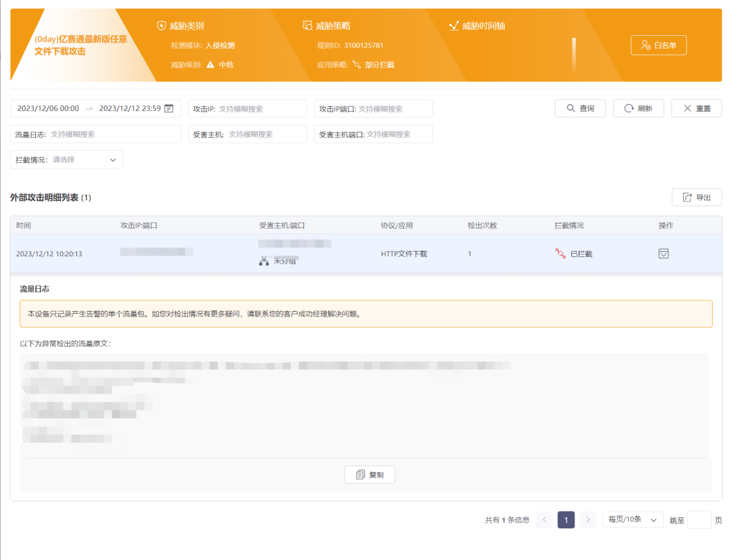Click the 共有 1 条信息 total count
The width and height of the screenshot is (731, 560).
click(x=507, y=520)
